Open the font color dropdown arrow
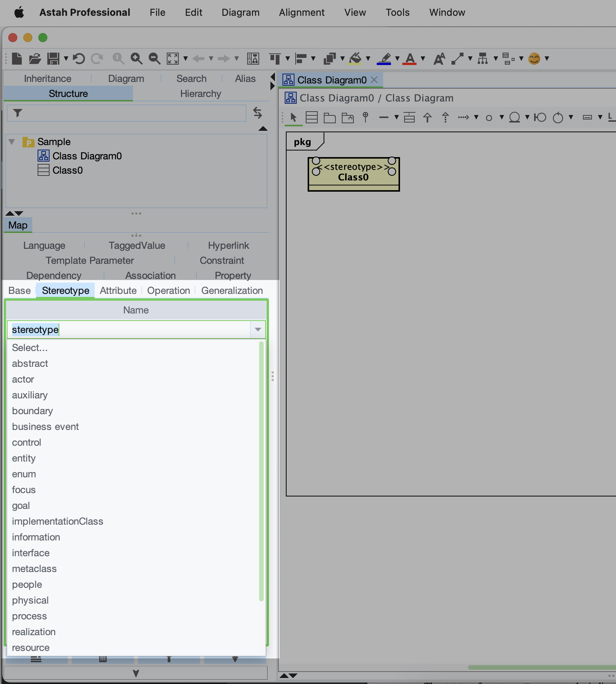 [423, 59]
